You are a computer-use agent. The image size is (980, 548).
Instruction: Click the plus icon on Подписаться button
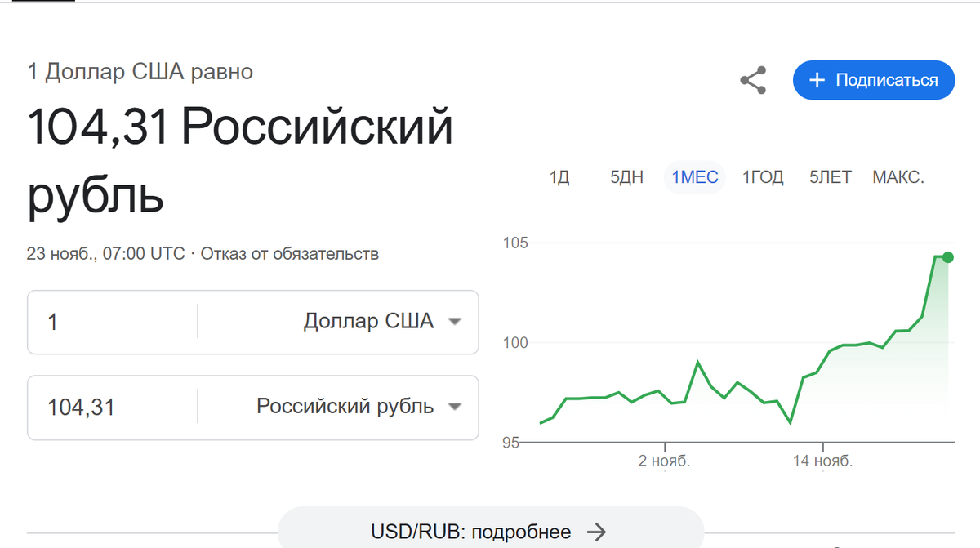(x=817, y=80)
